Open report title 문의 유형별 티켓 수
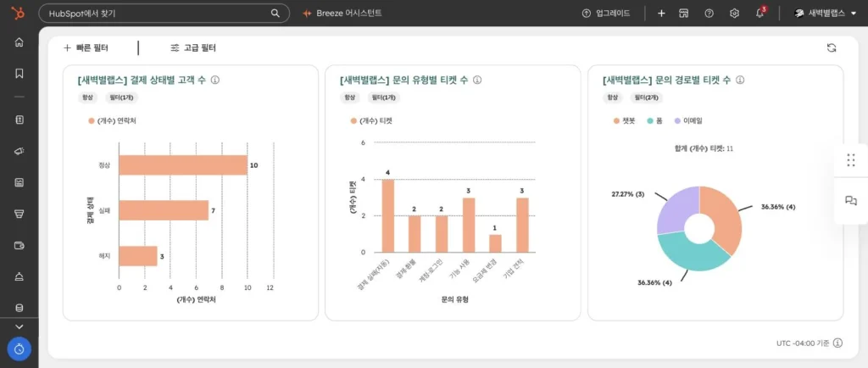The height and width of the screenshot is (368, 868). (403, 81)
